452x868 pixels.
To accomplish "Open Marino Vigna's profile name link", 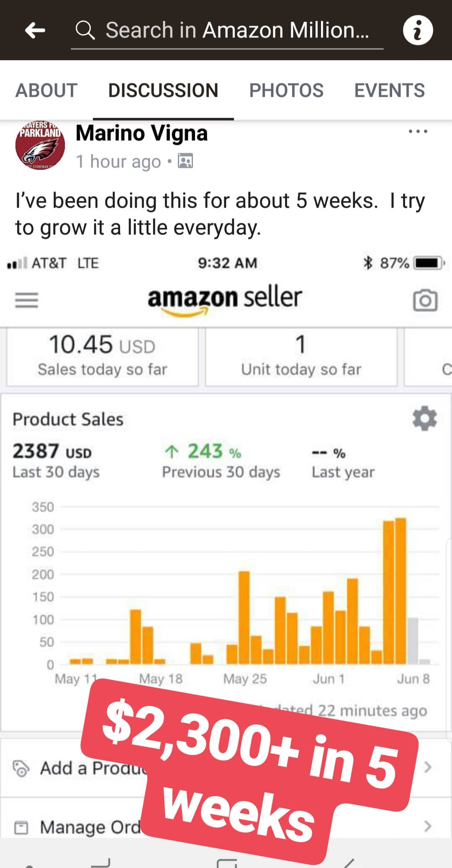I will 141,133.
